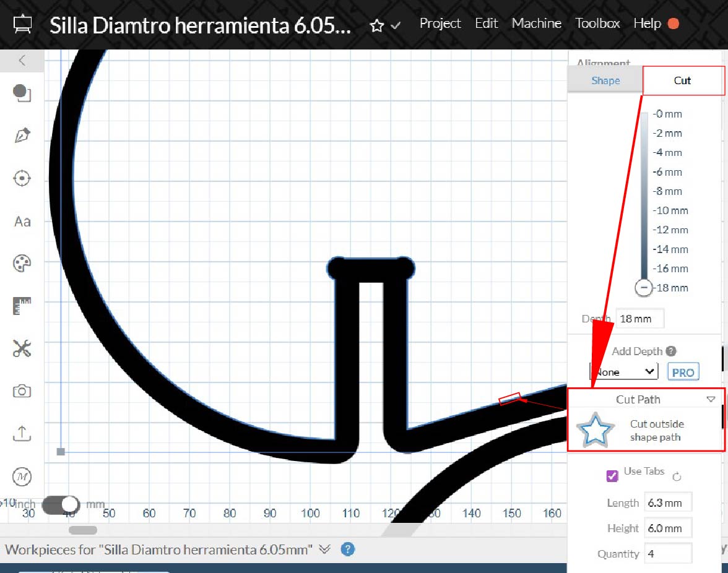Collapse the left tool sidebar
The image size is (728, 573).
coord(22,60)
